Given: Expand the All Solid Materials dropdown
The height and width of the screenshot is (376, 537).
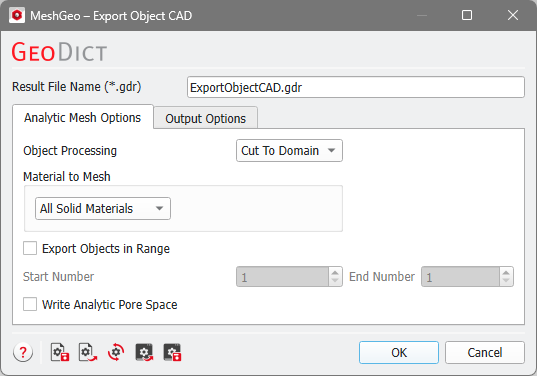Looking at the screenshot, I should [x=103, y=208].
